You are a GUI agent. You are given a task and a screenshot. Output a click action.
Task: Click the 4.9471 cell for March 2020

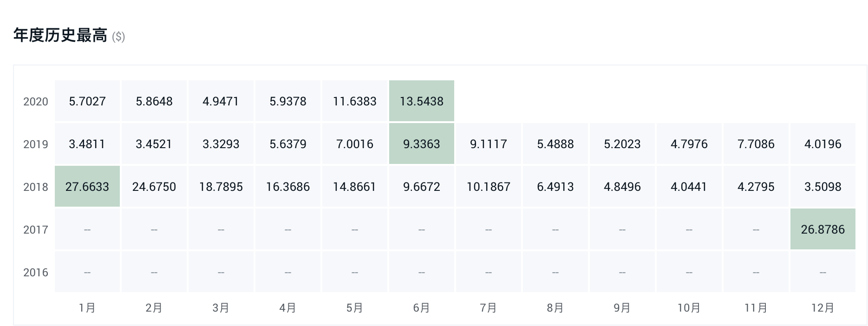tap(221, 101)
